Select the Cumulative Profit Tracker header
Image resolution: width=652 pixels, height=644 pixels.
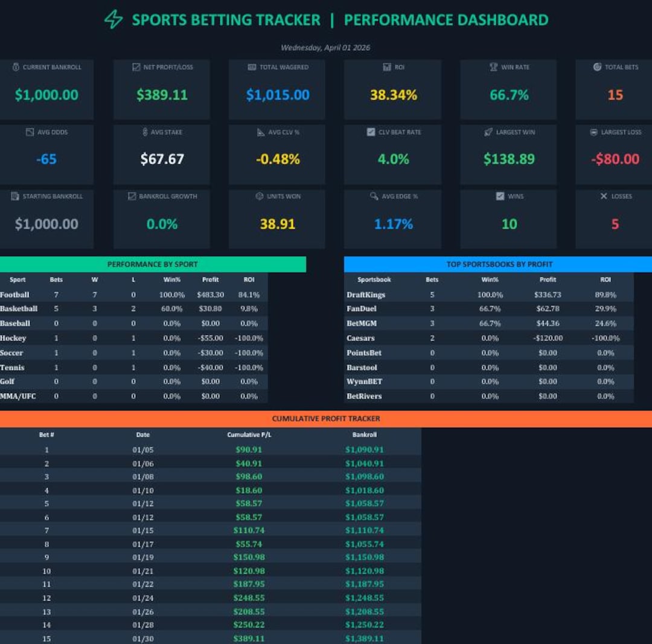tap(326, 419)
